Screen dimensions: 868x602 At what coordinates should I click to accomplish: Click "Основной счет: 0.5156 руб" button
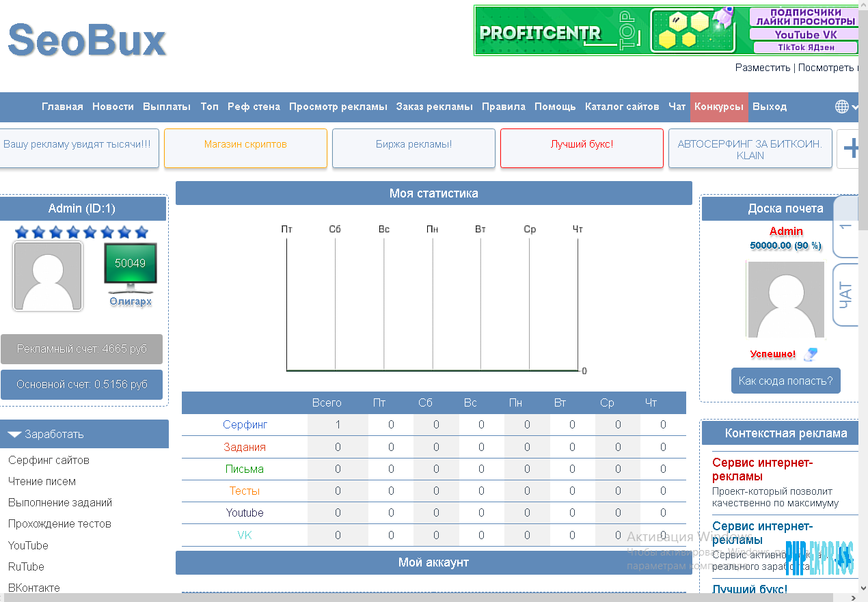[x=82, y=385]
